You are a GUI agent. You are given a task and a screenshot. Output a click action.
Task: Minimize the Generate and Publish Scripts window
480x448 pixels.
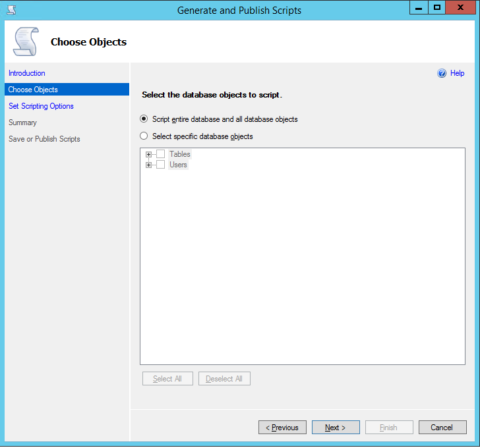tap(419, 8)
